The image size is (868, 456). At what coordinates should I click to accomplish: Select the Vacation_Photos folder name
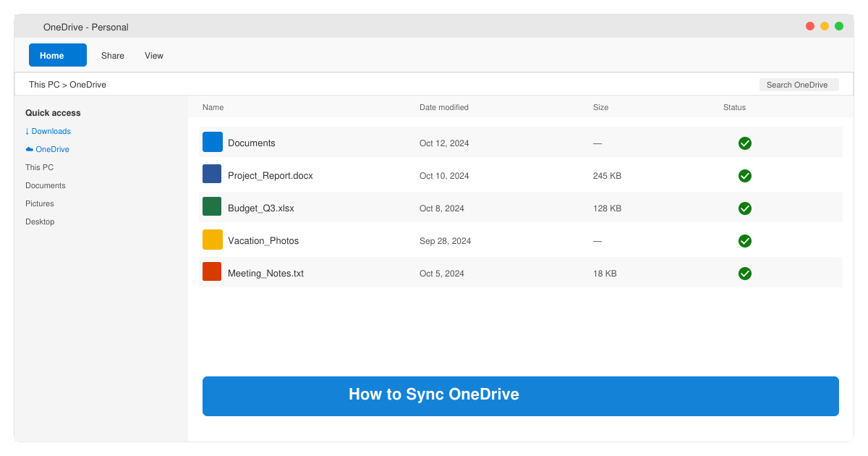point(263,241)
